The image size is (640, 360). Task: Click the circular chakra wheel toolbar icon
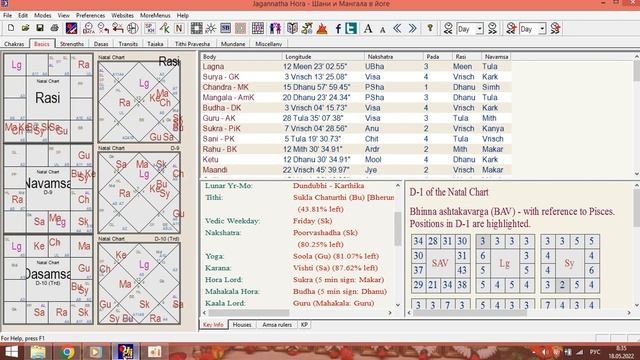point(133,28)
